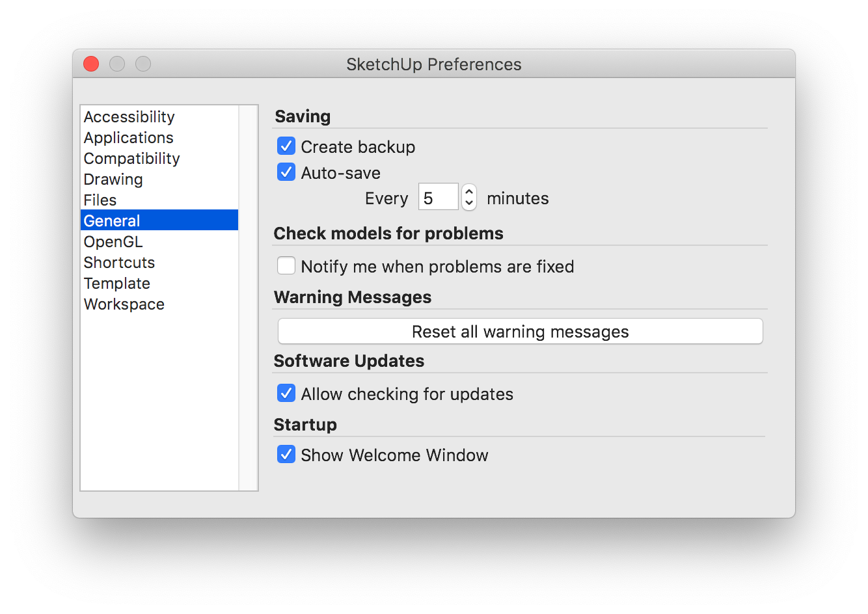Decrease auto-save minutes with stepper down arrow
The image size is (868, 614).
coord(469,203)
